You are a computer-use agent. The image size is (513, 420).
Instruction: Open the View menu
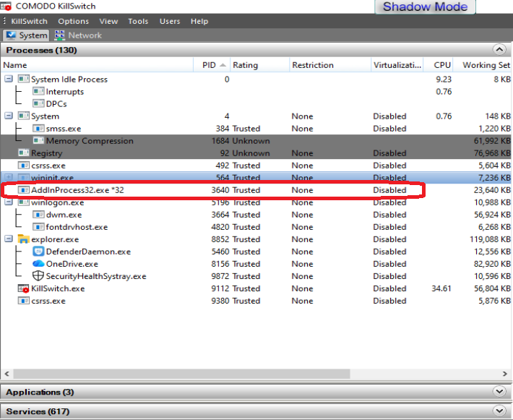(x=108, y=21)
